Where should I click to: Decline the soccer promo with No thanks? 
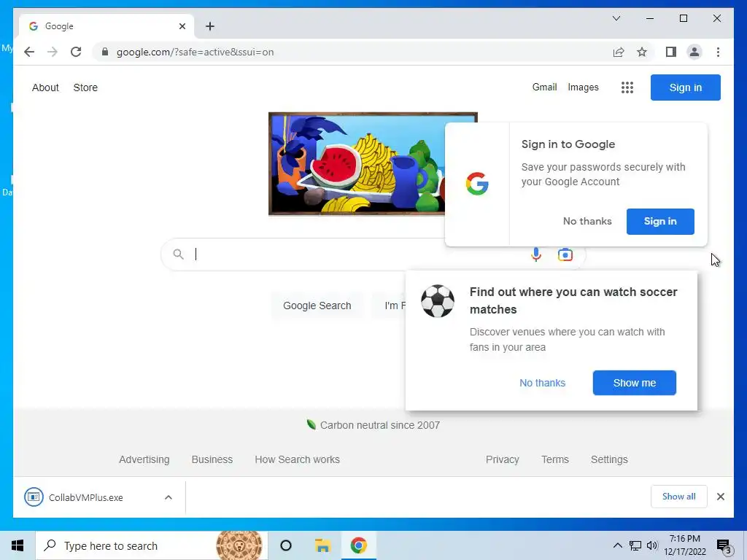(x=542, y=383)
